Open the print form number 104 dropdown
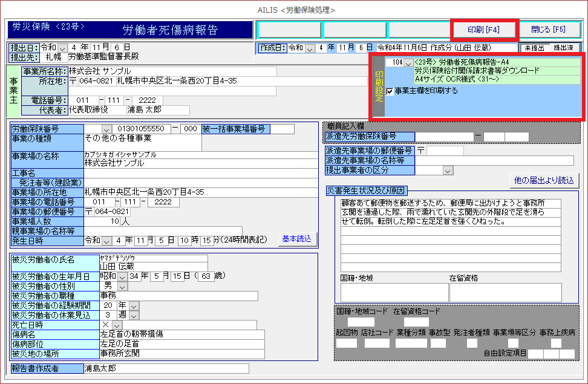588x384 pixels. 409,63
